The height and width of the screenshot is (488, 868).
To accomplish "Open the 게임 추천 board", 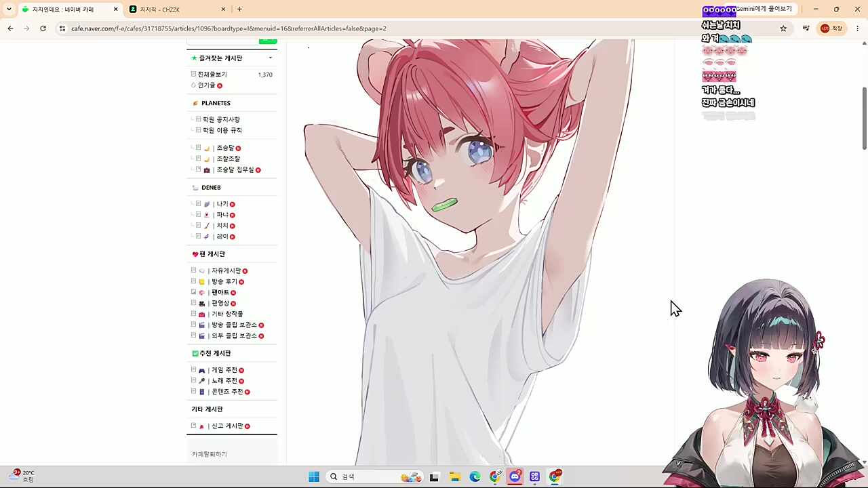I will tap(224, 371).
